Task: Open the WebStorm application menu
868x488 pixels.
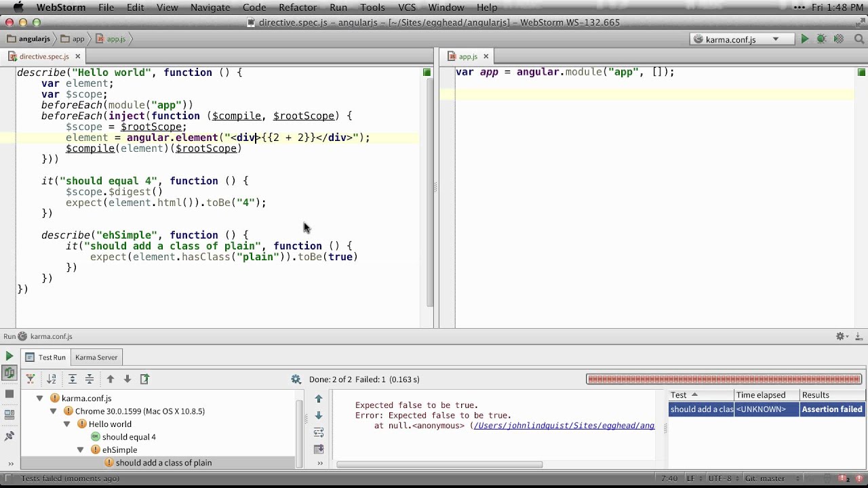Action: coord(61,7)
